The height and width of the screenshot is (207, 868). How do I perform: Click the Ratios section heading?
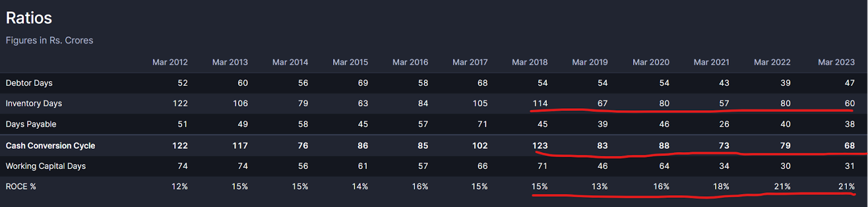tap(29, 18)
